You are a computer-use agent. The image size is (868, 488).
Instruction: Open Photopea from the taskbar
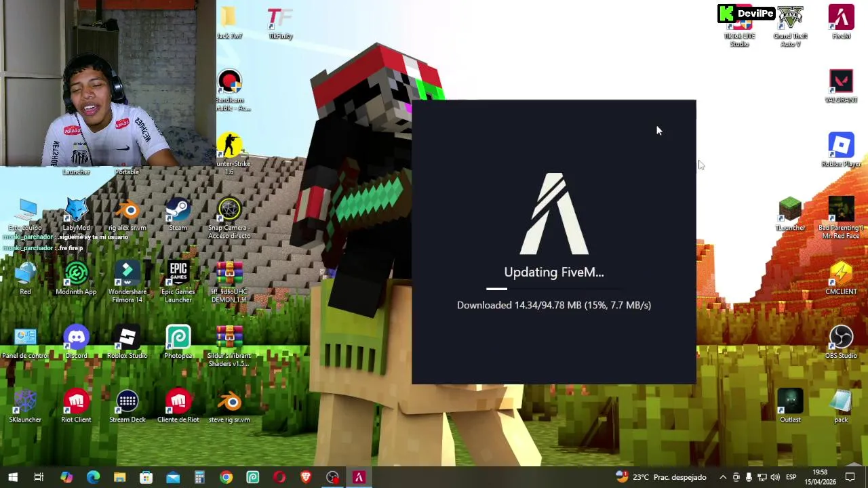pos(252,477)
